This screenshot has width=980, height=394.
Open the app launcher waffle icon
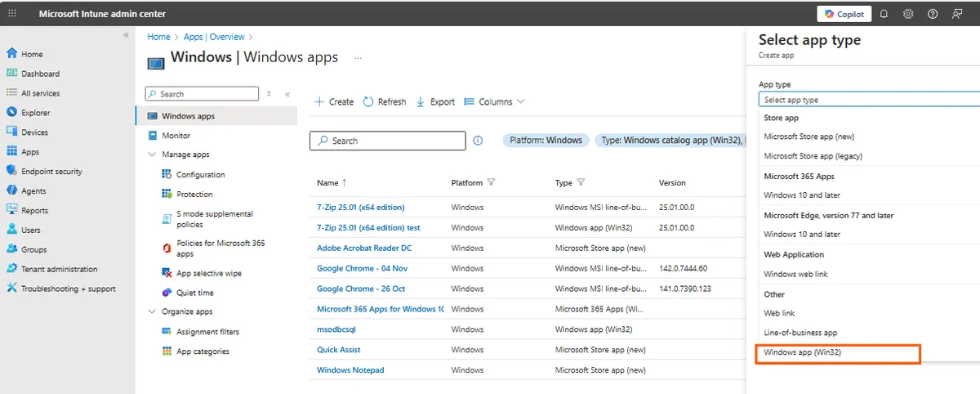pos(11,13)
